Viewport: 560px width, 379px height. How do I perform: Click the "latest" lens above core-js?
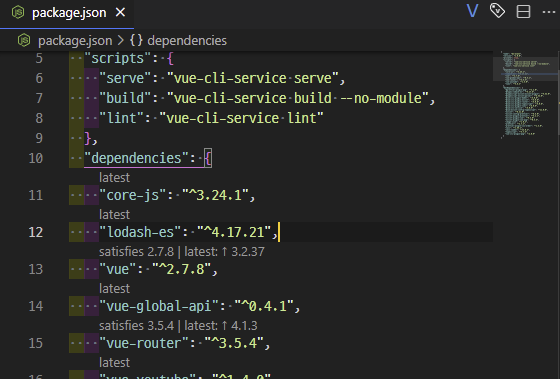114,178
